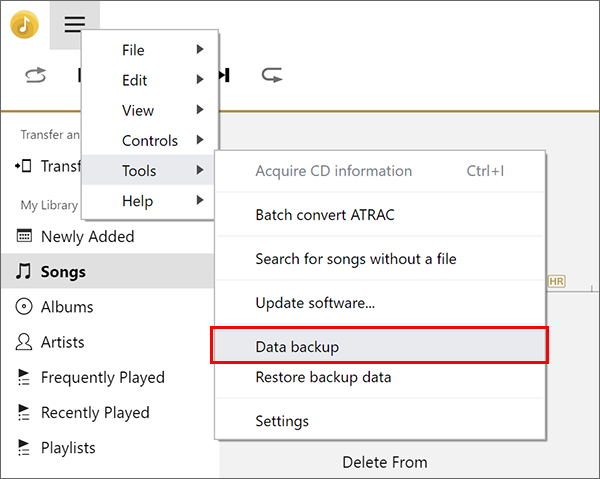Open Playlists in the sidebar
The height and width of the screenshot is (479, 600).
coord(68,448)
